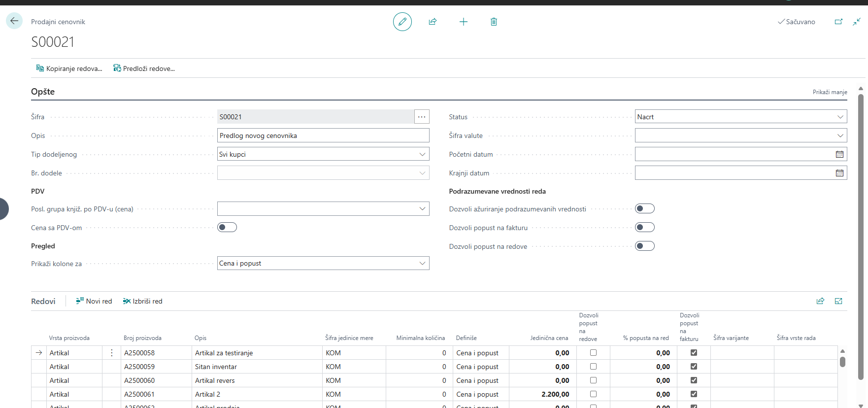Click the back arrow button
Image resolution: width=868 pixels, height=408 pixels.
(14, 21)
